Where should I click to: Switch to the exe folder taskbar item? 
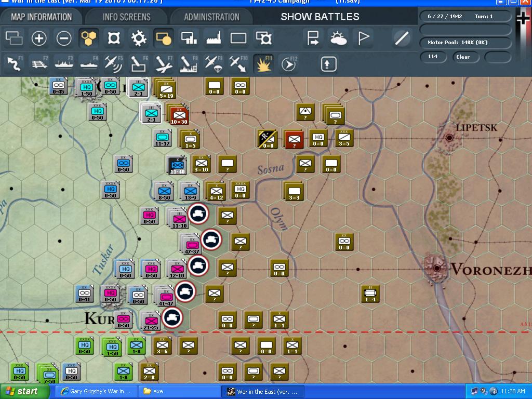pos(179,391)
